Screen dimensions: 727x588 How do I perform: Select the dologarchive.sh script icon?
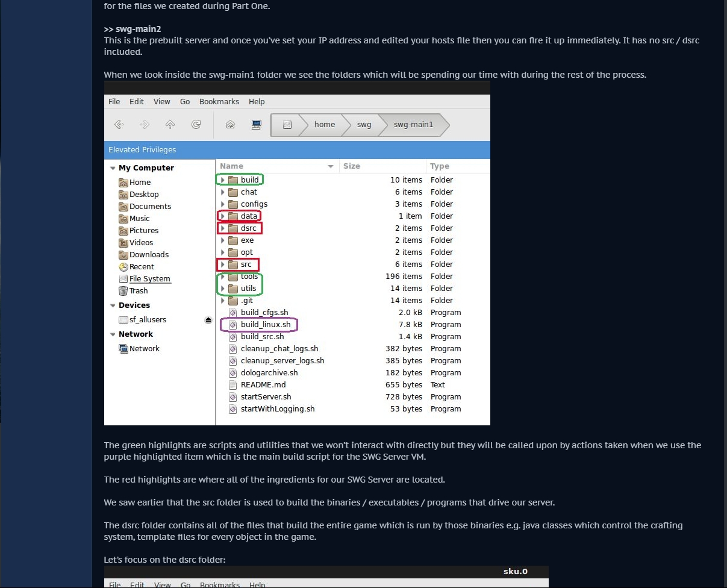point(233,373)
